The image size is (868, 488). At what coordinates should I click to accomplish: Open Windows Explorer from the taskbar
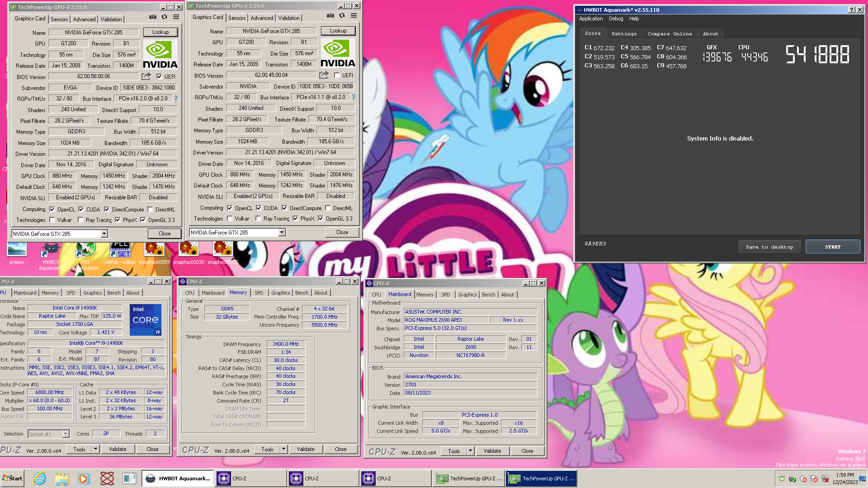[62, 479]
